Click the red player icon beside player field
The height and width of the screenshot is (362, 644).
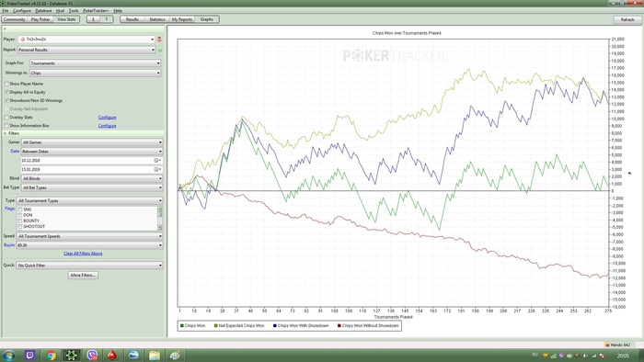click(x=159, y=40)
